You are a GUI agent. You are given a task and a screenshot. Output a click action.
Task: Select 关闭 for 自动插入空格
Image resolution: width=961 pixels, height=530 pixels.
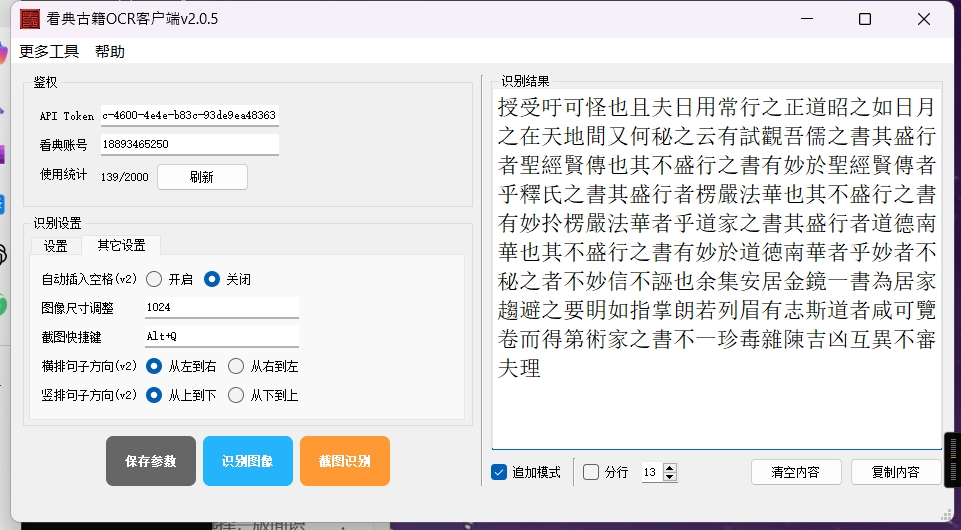coord(211,279)
